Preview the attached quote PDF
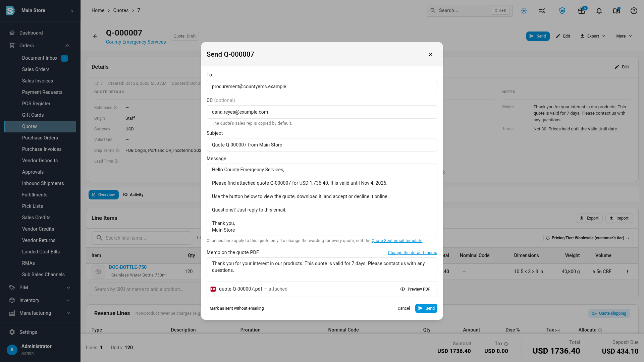Viewport: 644px width, 362px height. (x=415, y=289)
